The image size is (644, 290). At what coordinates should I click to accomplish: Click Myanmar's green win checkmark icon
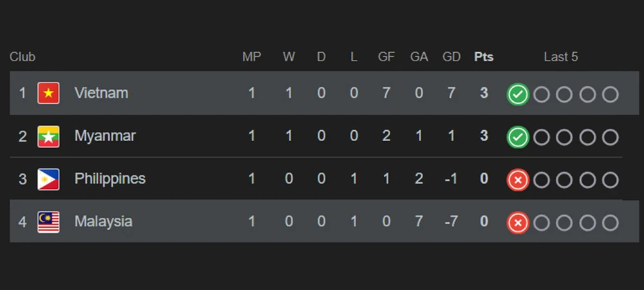point(518,137)
